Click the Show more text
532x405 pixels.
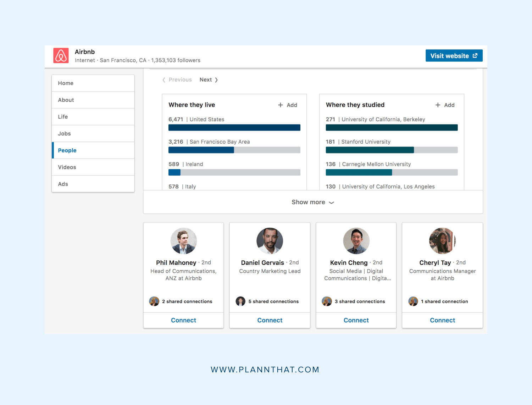[x=308, y=202]
